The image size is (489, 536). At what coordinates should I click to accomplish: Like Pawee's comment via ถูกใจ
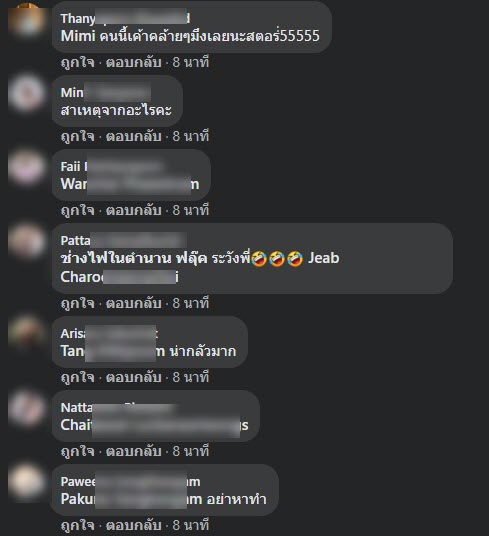click(x=78, y=525)
